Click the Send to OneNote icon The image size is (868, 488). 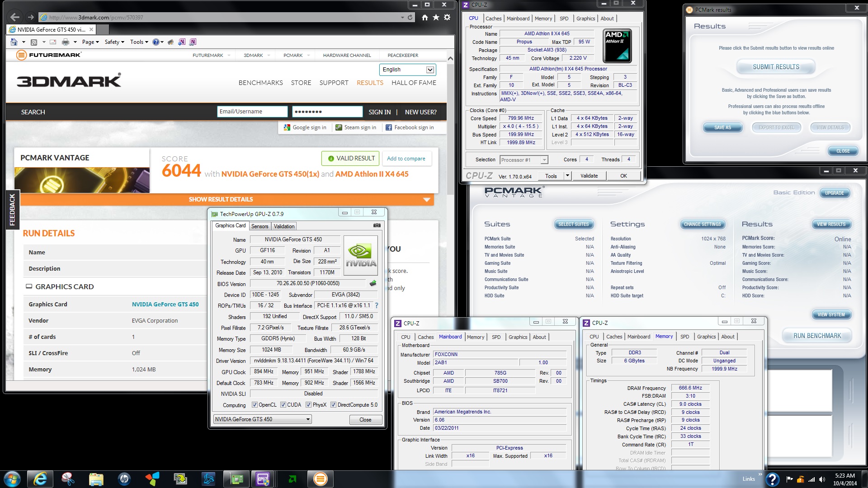[182, 42]
